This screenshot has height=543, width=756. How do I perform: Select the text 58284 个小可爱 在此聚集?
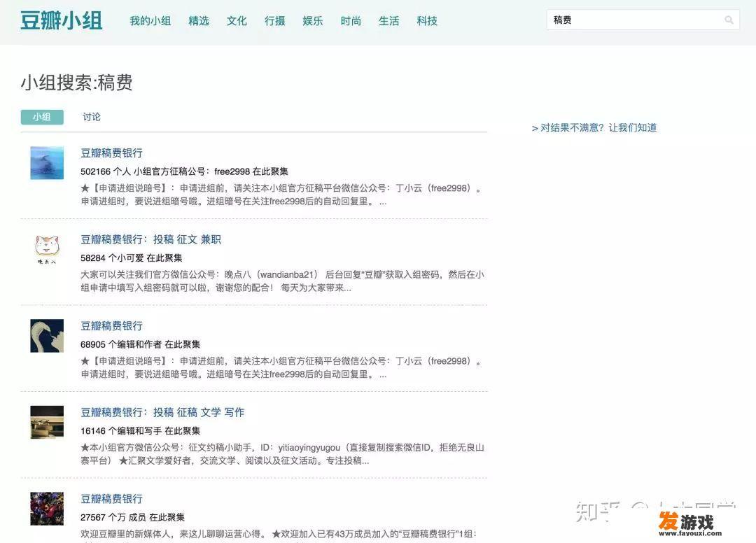[131, 258]
